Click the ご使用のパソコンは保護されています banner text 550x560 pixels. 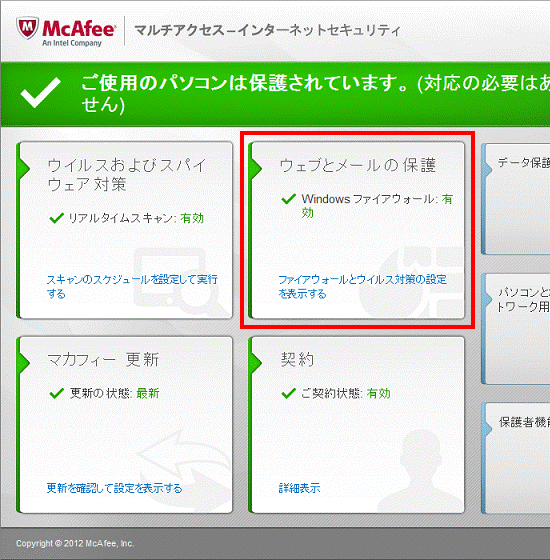tap(315, 94)
